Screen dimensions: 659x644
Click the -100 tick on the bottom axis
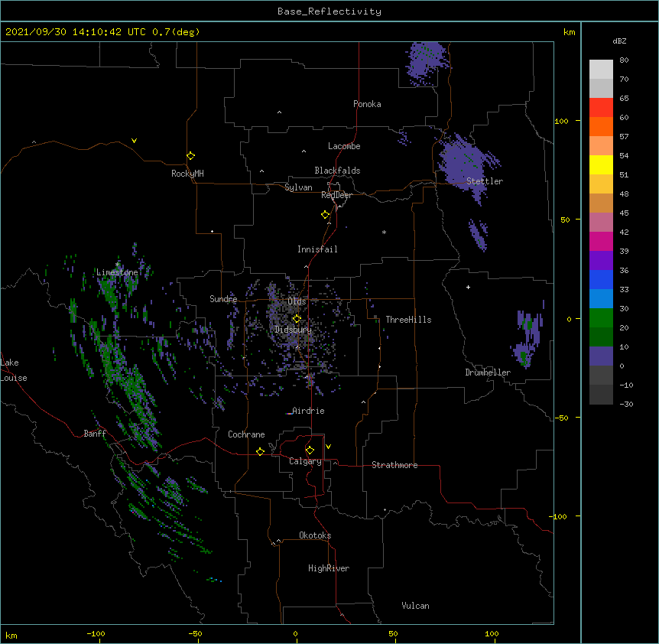click(x=96, y=634)
